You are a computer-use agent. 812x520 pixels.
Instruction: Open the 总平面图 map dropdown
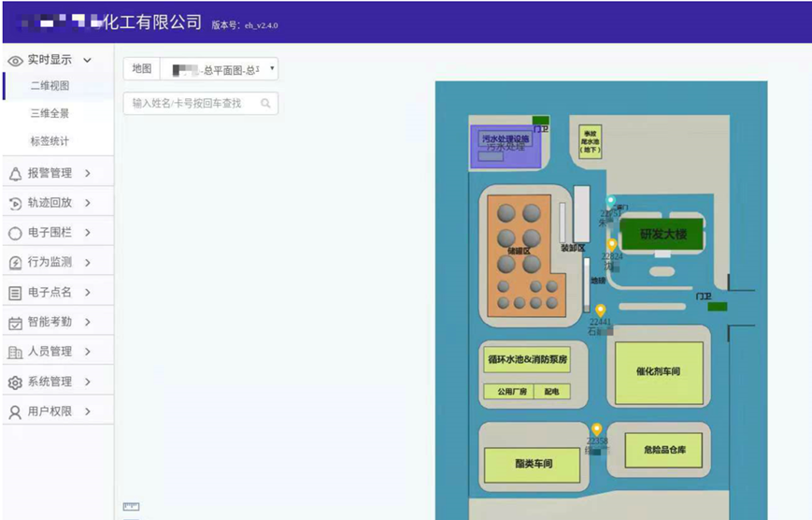coord(219,69)
